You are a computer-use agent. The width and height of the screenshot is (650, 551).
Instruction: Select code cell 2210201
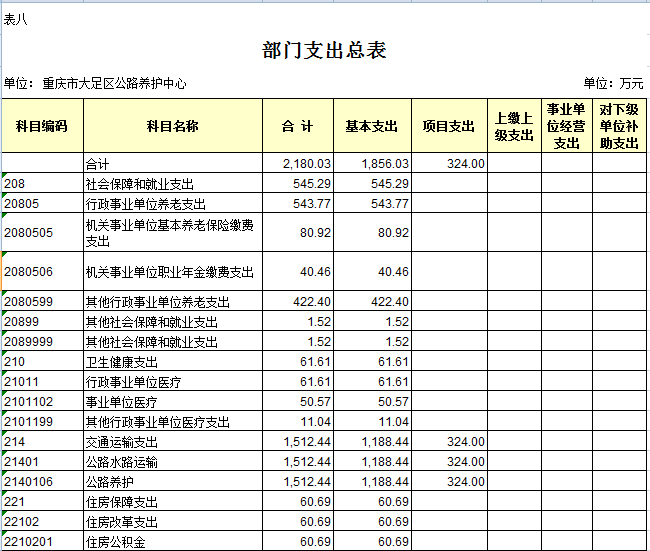point(42,541)
